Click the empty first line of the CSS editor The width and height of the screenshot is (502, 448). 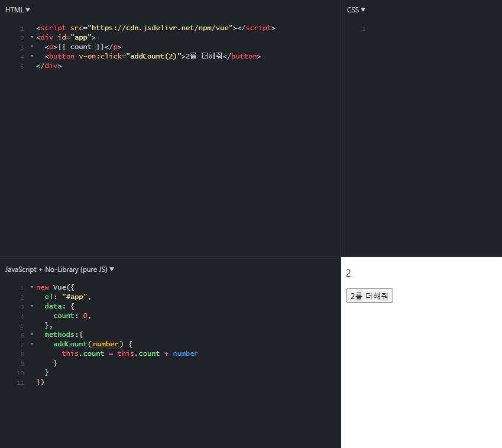point(432,28)
